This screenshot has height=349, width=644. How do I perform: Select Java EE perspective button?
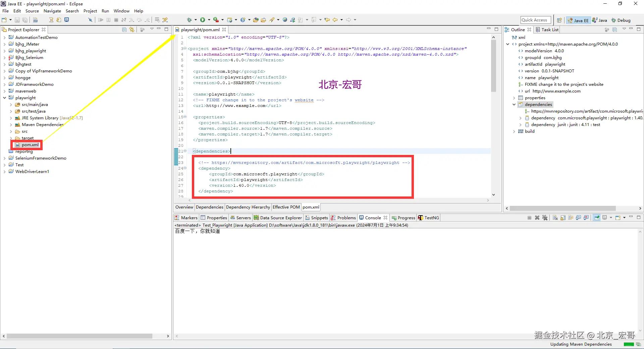pyautogui.click(x=578, y=20)
